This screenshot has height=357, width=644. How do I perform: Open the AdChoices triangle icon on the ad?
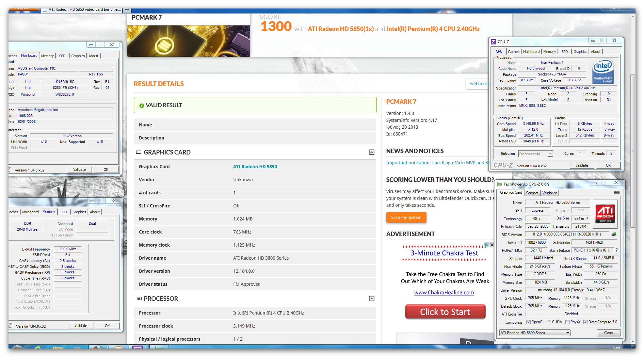coord(487,245)
